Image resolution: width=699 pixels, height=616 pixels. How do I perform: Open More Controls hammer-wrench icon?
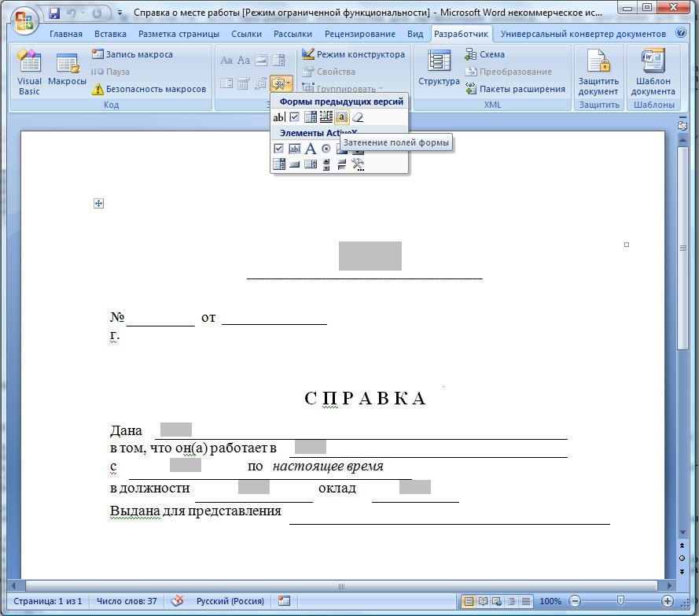click(x=358, y=164)
